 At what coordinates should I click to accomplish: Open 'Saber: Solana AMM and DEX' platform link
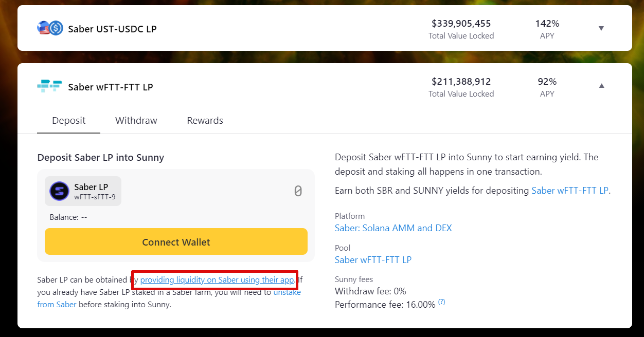coord(393,228)
